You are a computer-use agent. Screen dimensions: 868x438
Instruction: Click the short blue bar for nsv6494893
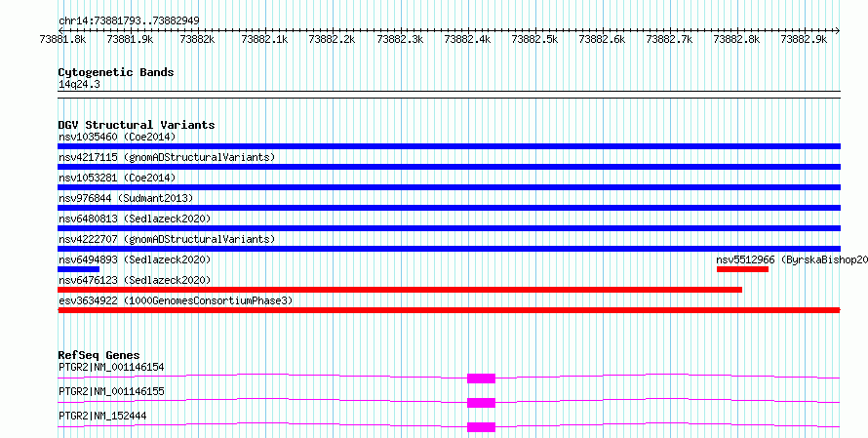[x=79, y=269]
